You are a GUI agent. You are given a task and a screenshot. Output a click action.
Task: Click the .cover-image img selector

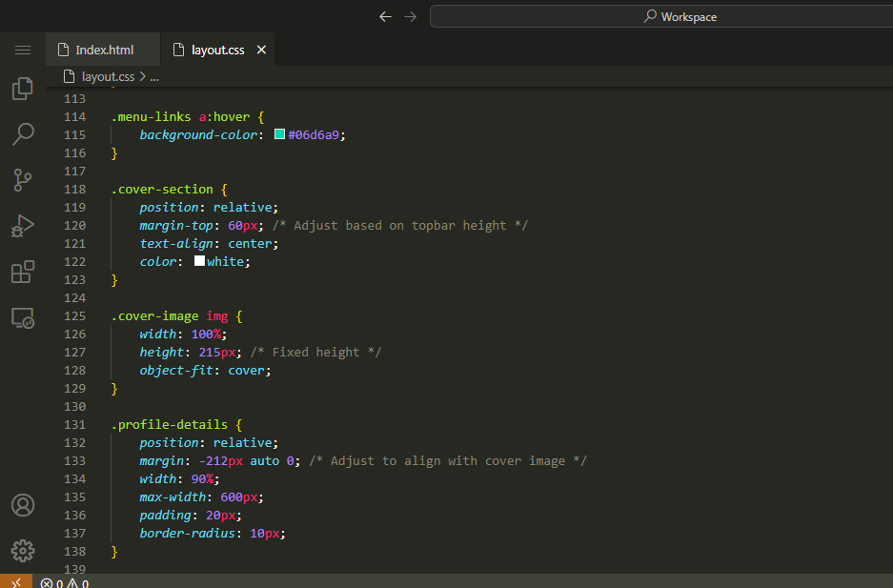click(169, 315)
